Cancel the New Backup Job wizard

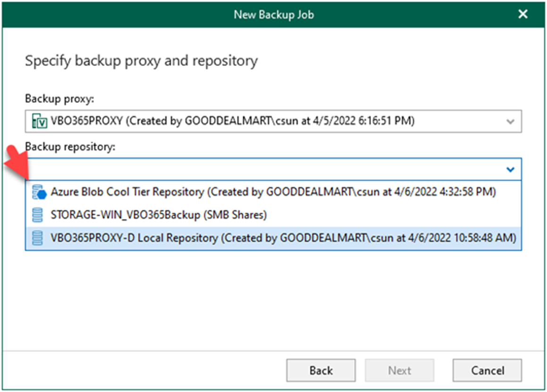click(x=488, y=370)
